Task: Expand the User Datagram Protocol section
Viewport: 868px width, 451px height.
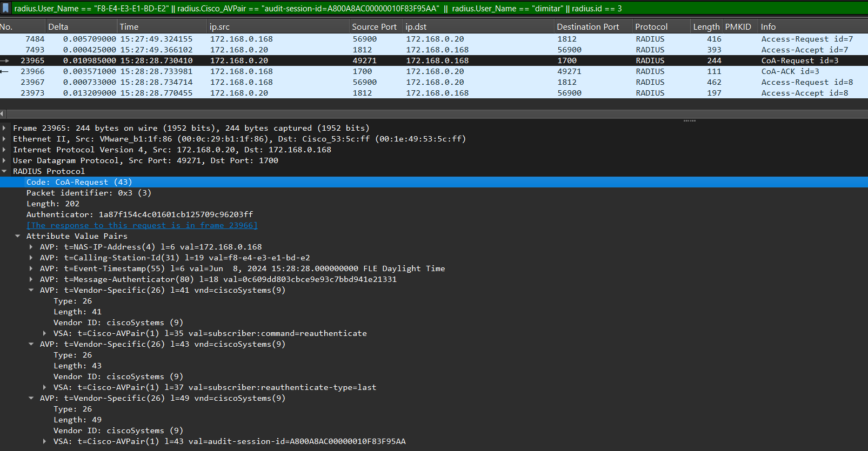Action: (x=4, y=160)
